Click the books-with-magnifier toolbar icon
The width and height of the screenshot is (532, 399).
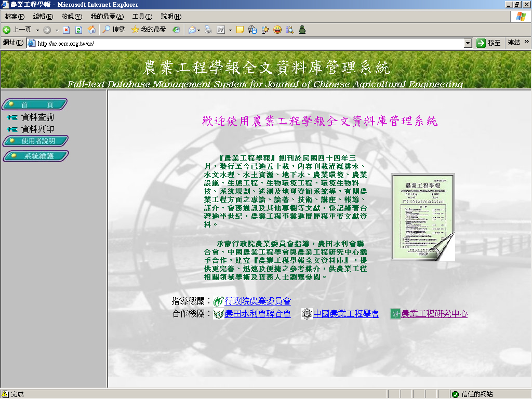290,30
